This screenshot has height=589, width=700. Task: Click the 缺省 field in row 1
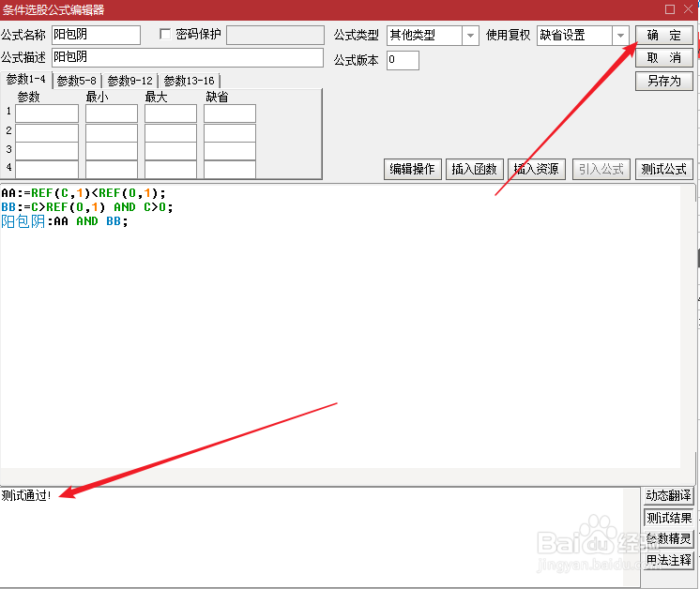click(230, 113)
